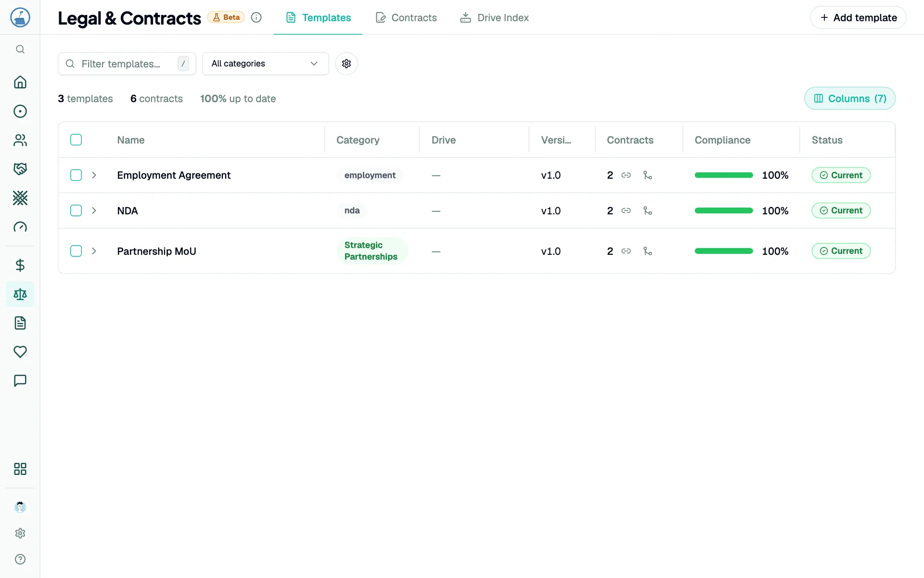Open filter settings gear next to categories
The height and width of the screenshot is (578, 924).
pos(346,64)
